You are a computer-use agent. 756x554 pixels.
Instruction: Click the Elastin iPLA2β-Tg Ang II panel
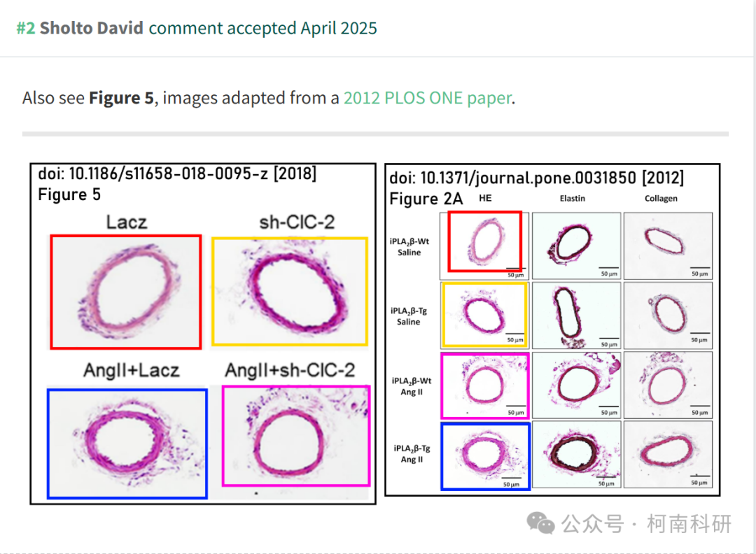click(576, 454)
